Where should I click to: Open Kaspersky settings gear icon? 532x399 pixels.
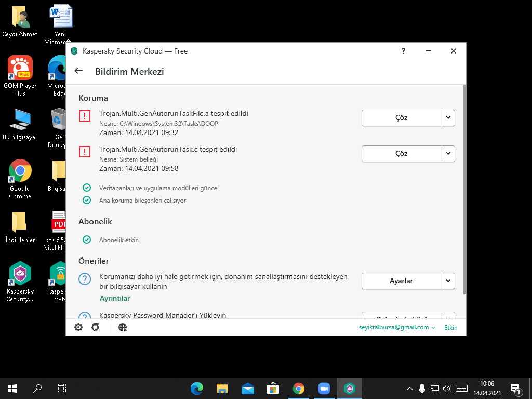click(x=78, y=327)
